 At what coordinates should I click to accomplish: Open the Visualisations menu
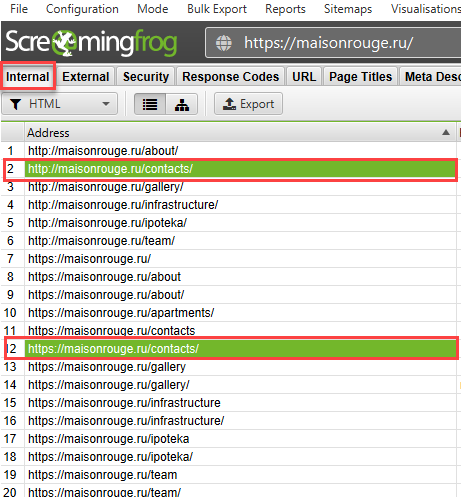coord(426,9)
